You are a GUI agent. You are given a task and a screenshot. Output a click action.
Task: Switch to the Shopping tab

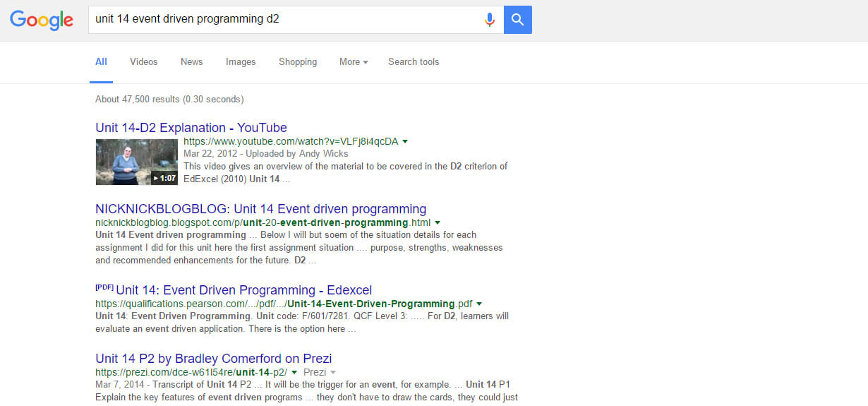coord(298,62)
